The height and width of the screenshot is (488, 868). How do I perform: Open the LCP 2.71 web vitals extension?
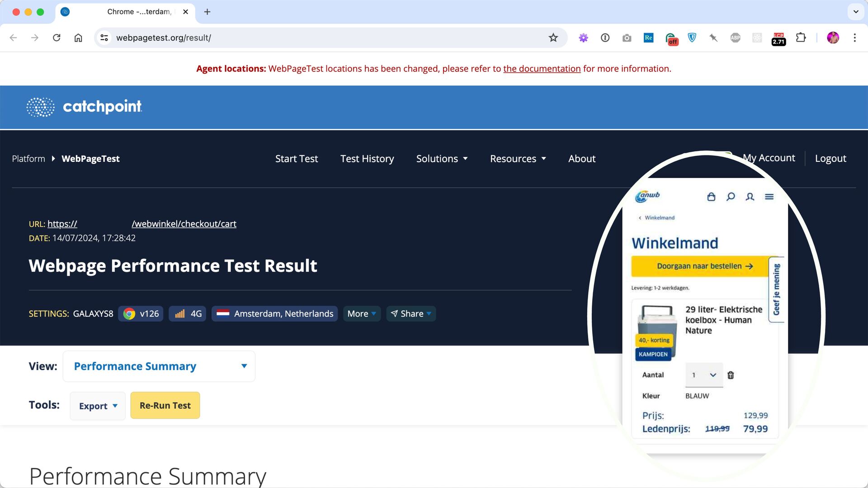point(778,39)
